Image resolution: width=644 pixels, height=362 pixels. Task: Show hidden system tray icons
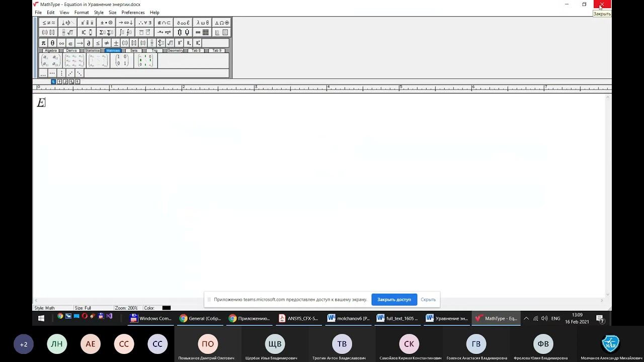(526, 318)
